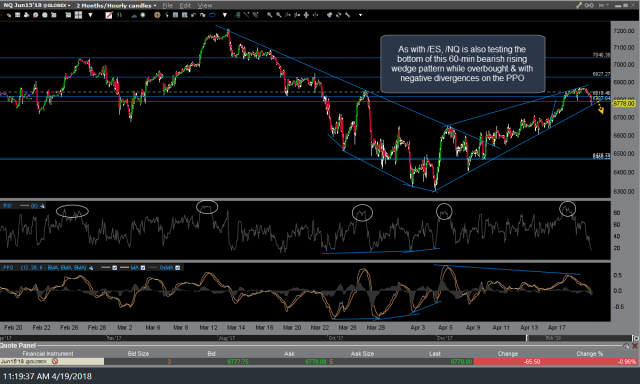This screenshot has height=384, width=640.
Task: Click the chain link icon in title bar
Action: 589,5
